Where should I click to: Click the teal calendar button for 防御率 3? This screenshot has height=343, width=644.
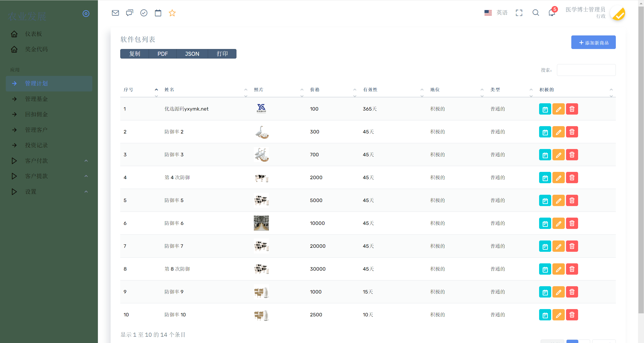(x=545, y=155)
